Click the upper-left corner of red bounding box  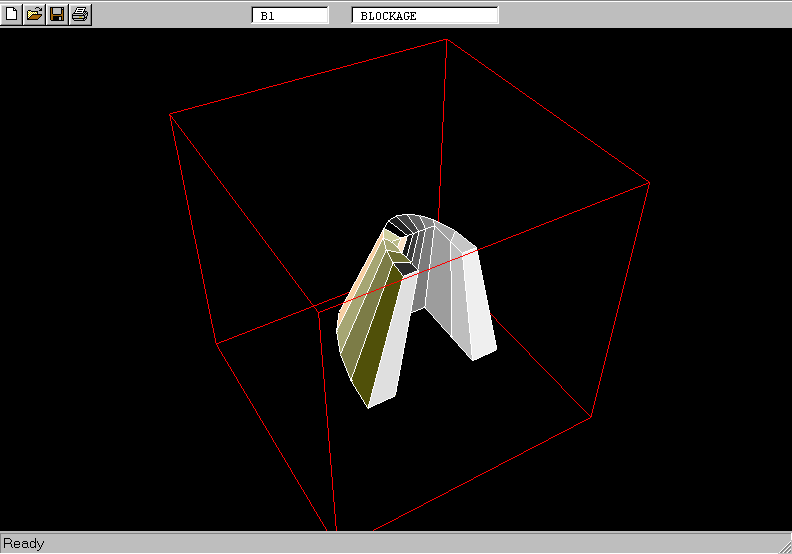(x=171, y=114)
